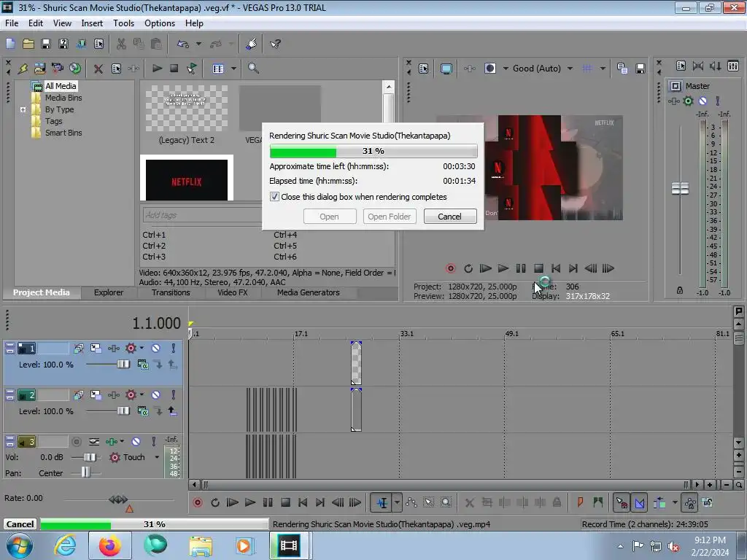The height and width of the screenshot is (560, 747).
Task: Open Touch automation mode dropdown on track 3
Action: click(157, 457)
